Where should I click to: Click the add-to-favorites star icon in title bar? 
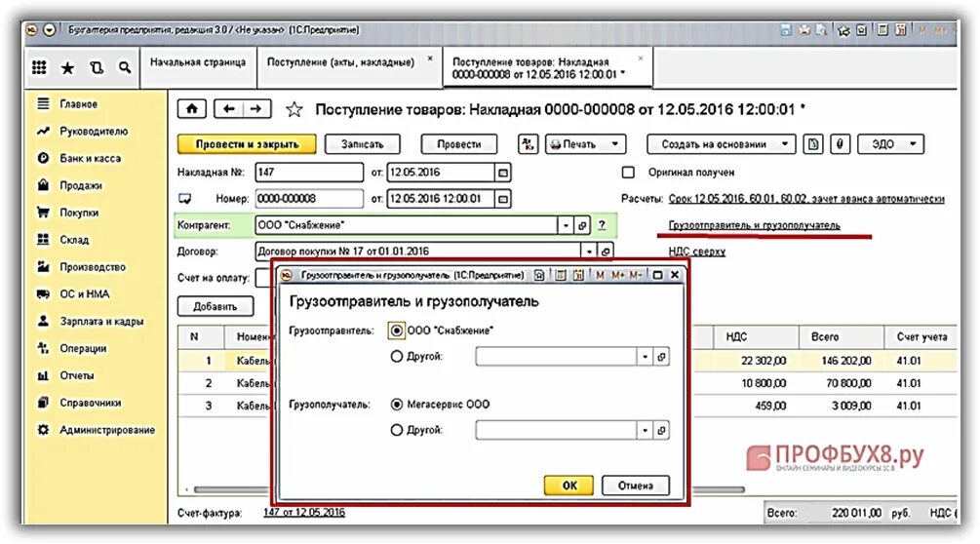point(843,29)
